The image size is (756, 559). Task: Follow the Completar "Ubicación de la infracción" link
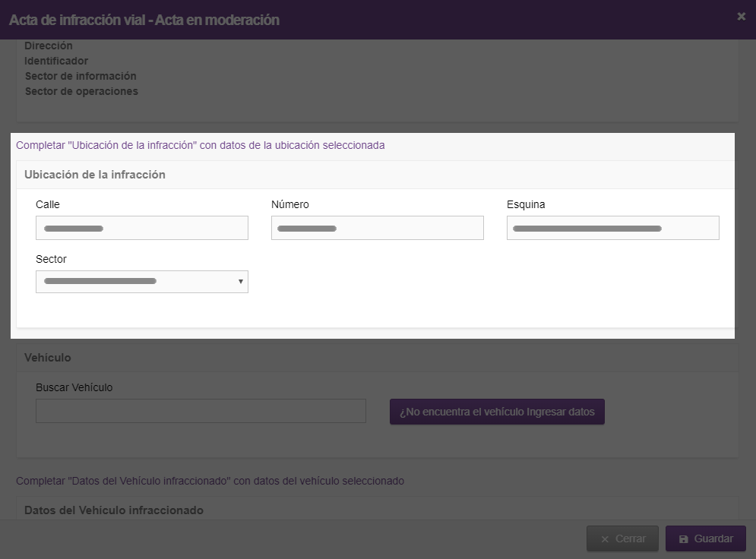coord(200,146)
